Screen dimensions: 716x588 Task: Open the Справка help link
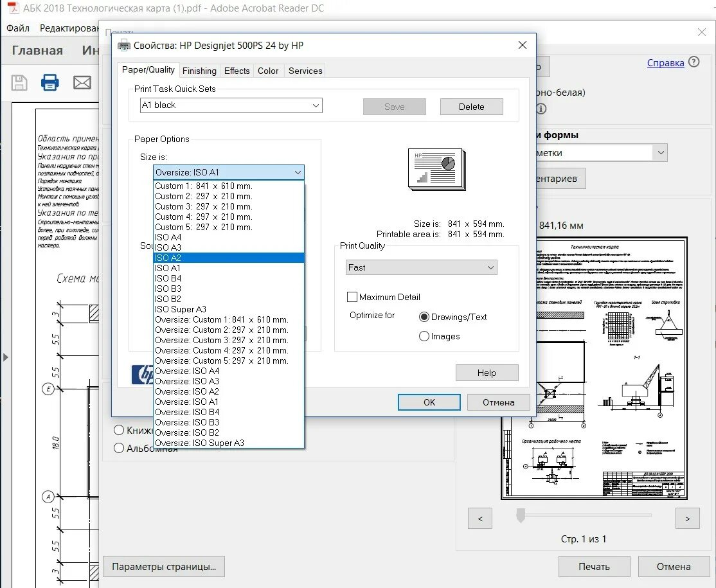coord(665,63)
